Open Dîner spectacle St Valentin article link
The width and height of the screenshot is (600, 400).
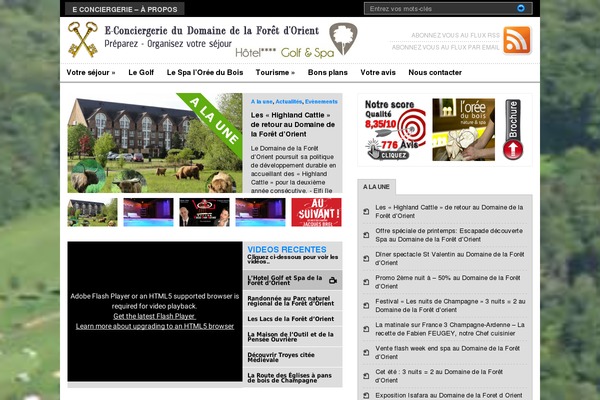[x=450, y=258]
